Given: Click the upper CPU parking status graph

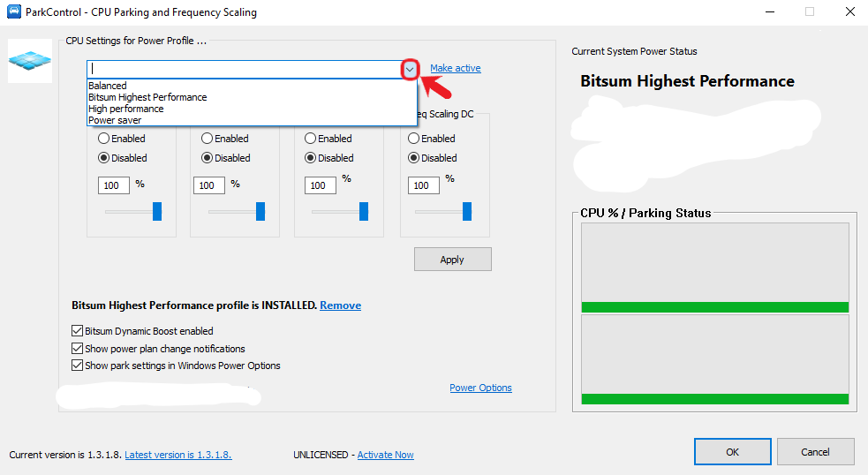Looking at the screenshot, I should tap(714, 268).
